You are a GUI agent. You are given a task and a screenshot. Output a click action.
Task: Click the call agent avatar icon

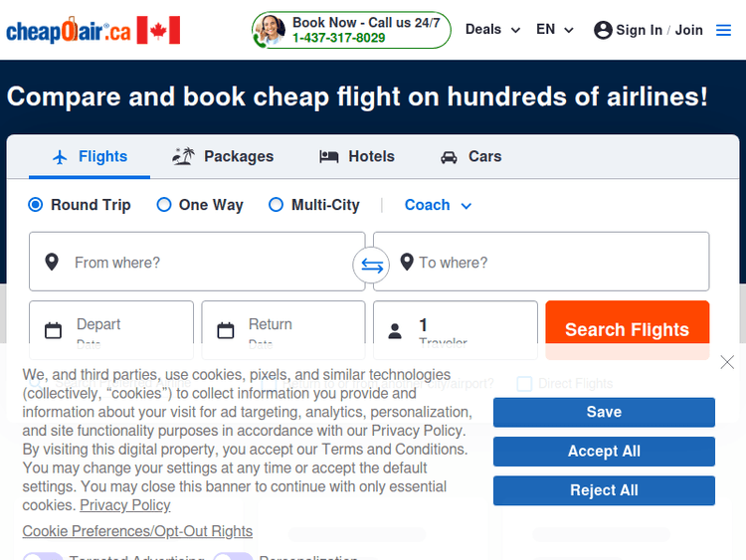click(269, 30)
